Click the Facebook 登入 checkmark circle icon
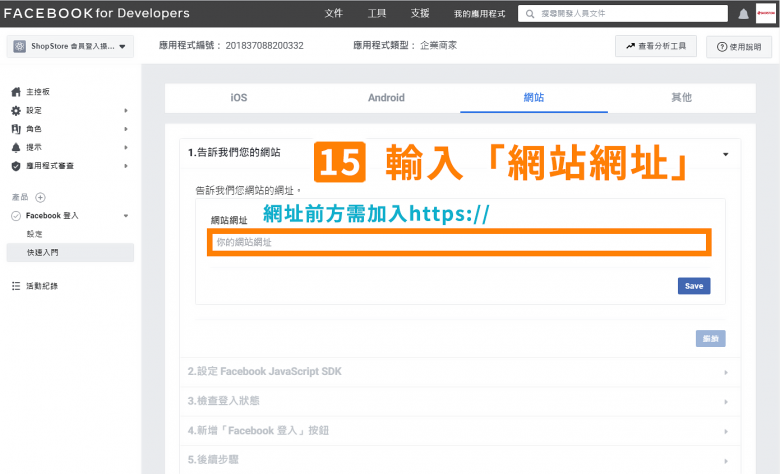This screenshot has width=780, height=474. point(16,216)
